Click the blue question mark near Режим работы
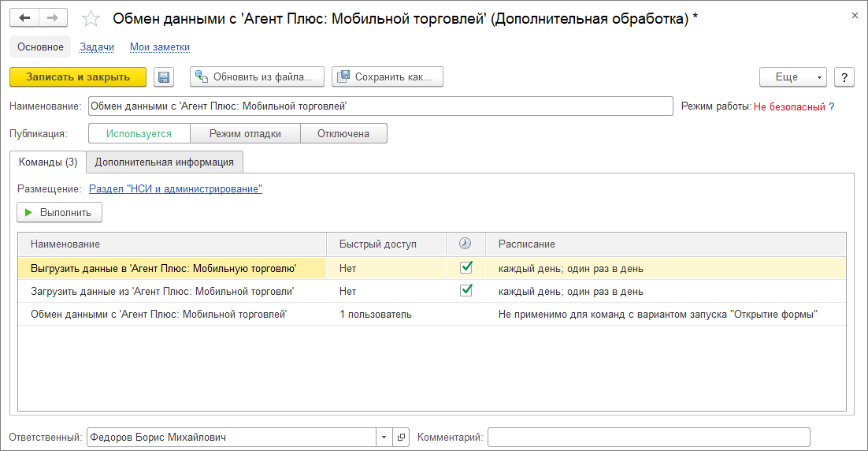This screenshot has width=868, height=451. click(x=832, y=106)
